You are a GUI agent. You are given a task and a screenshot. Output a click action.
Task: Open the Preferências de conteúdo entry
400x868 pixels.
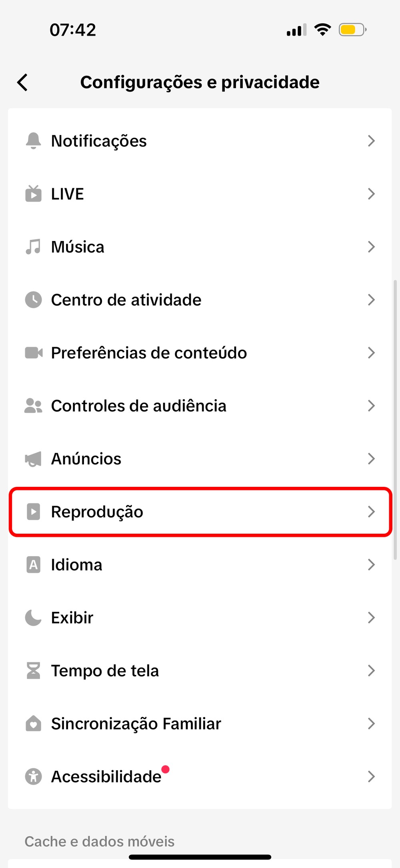(x=149, y=353)
